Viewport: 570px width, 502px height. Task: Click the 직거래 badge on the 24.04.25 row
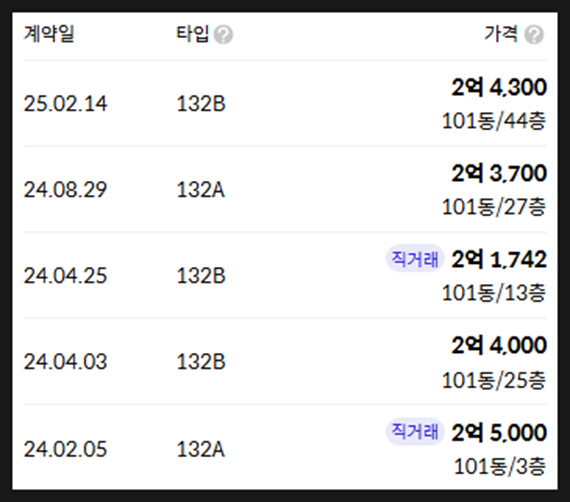415,259
